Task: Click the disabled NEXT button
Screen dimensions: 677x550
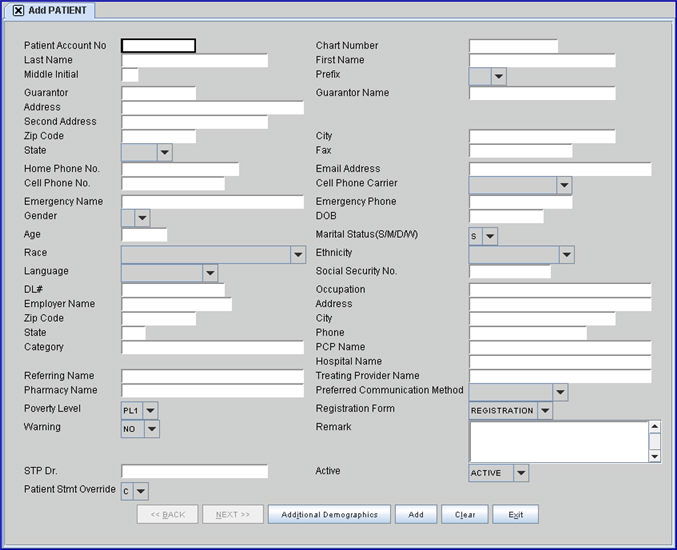Action: tap(233, 515)
